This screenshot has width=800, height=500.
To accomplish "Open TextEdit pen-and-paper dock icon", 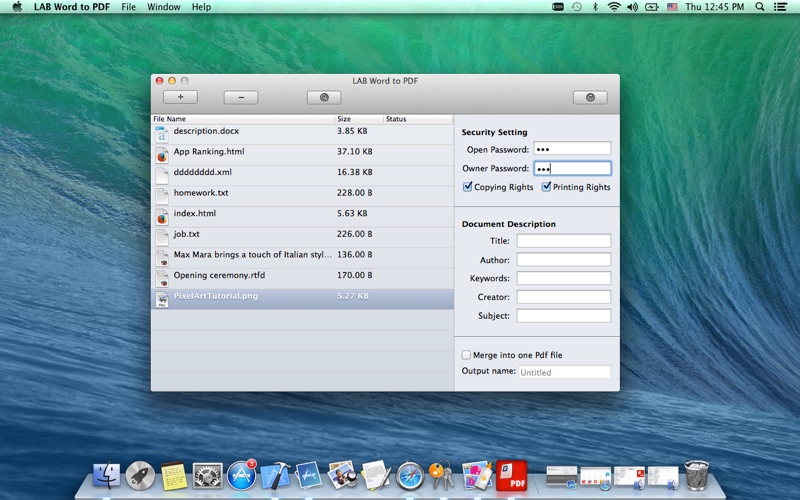I will point(376,476).
